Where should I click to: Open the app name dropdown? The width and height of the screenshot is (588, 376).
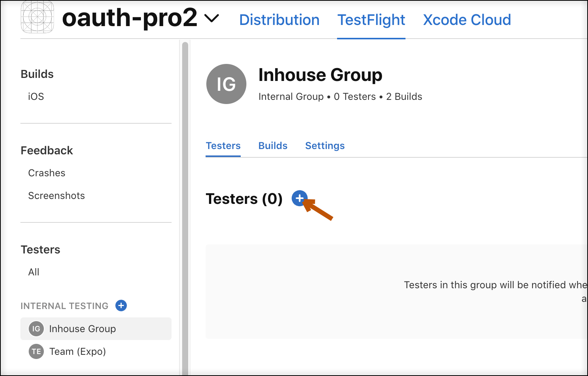[x=130, y=18]
